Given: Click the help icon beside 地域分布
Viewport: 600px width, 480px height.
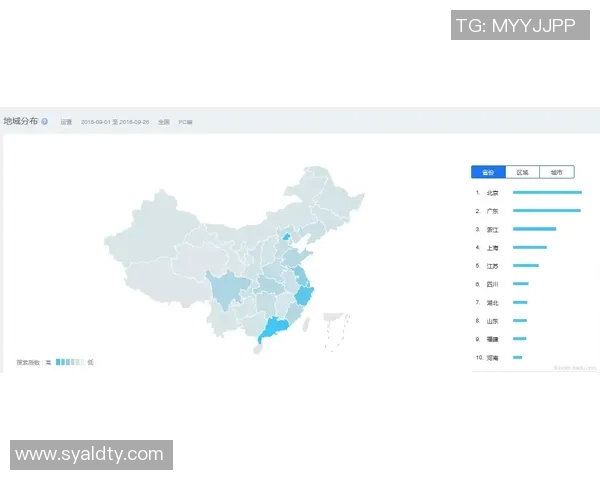Looking at the screenshot, I should (x=45, y=122).
